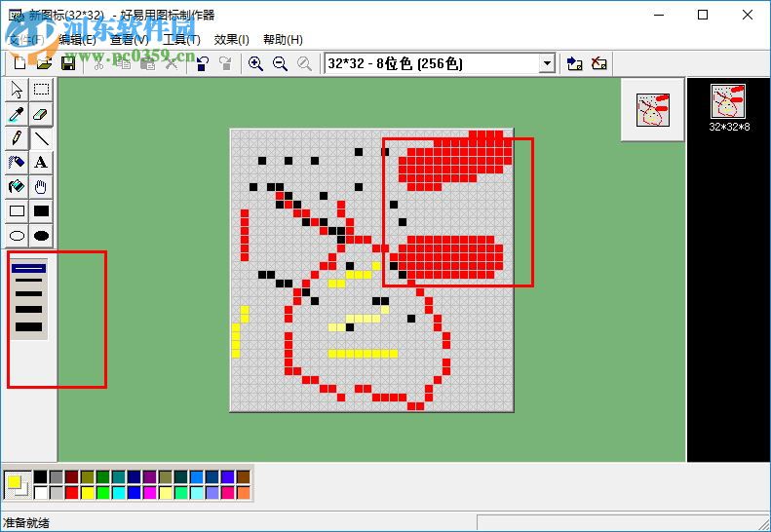771x532 pixels.
Task: Pick the black color swatch
Action: point(40,476)
